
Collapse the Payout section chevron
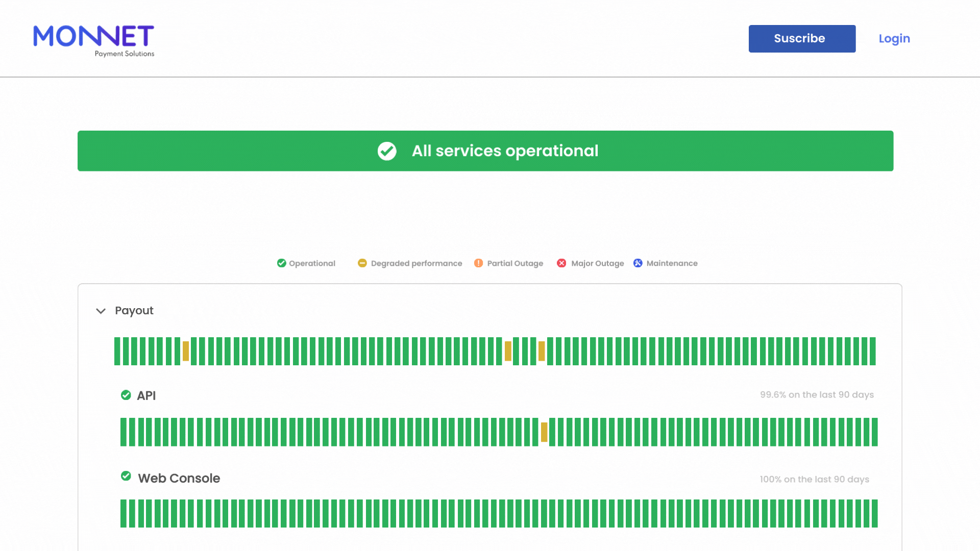coord(101,311)
